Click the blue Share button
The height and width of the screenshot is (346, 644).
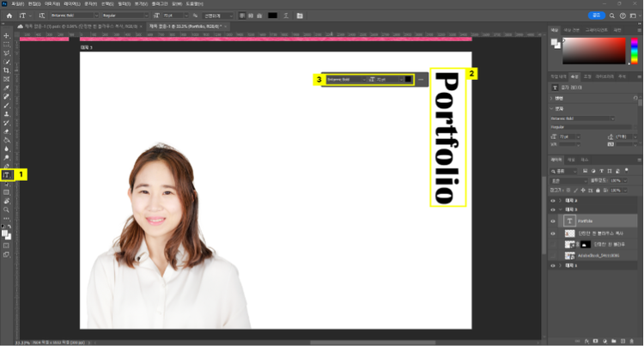pyautogui.click(x=595, y=15)
